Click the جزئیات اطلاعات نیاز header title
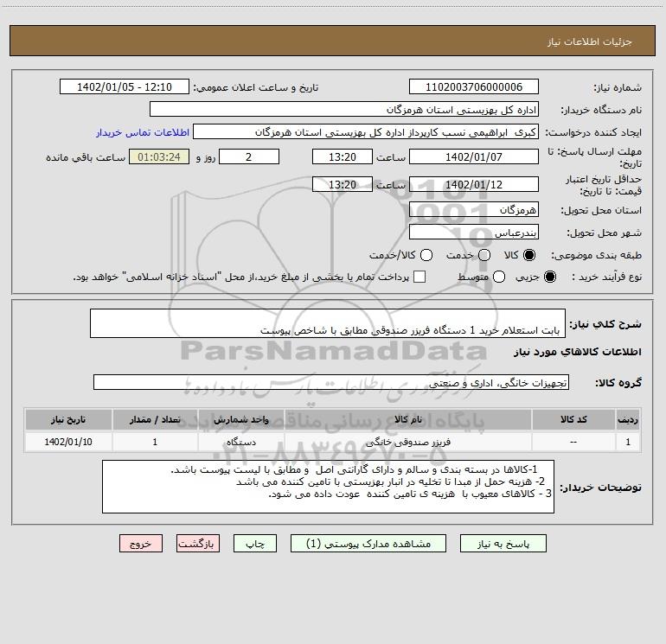666x644 pixels. click(590, 41)
